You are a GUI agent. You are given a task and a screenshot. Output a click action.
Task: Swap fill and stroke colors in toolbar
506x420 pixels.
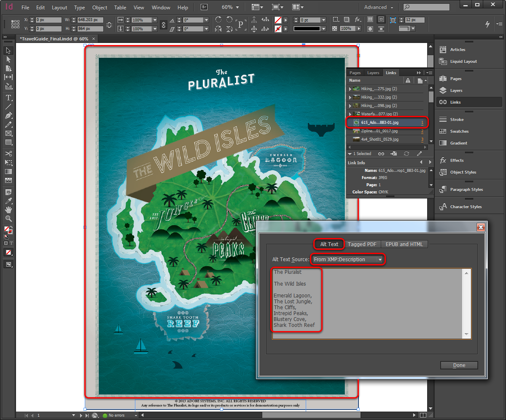[11, 227]
